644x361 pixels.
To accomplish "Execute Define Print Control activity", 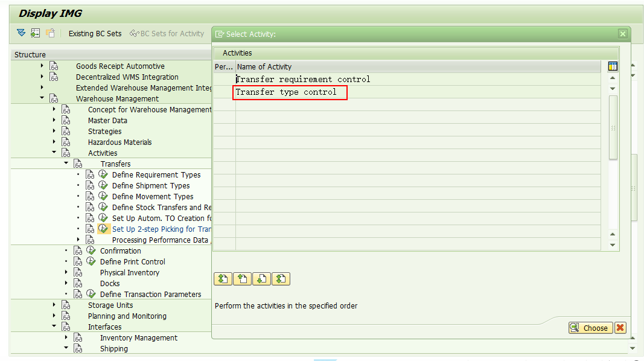I will pyautogui.click(x=91, y=261).
